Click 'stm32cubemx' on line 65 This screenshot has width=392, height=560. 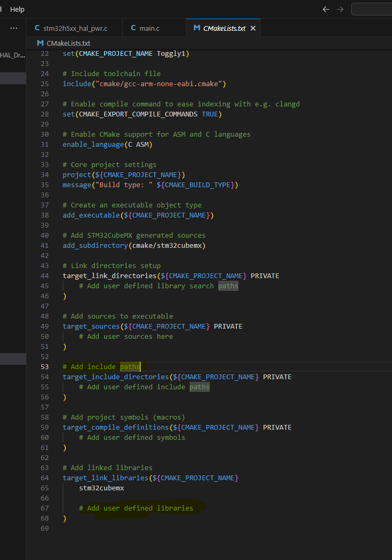pos(102,488)
